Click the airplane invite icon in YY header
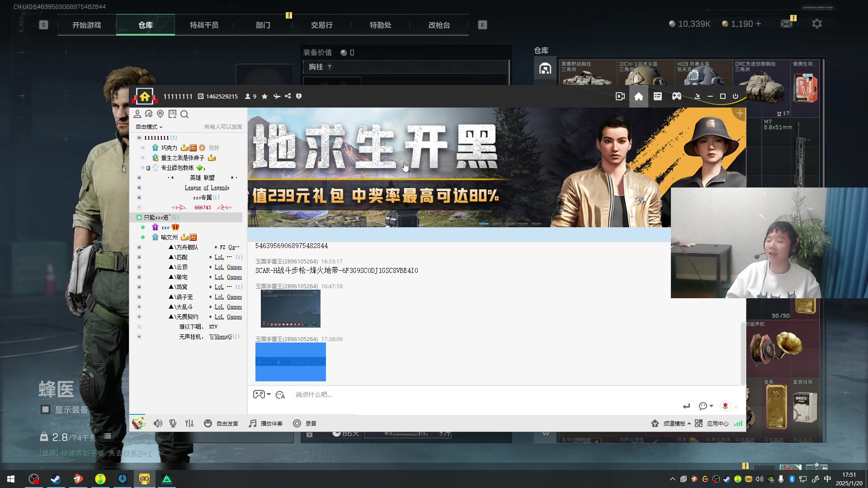868x488 pixels. [x=277, y=96]
